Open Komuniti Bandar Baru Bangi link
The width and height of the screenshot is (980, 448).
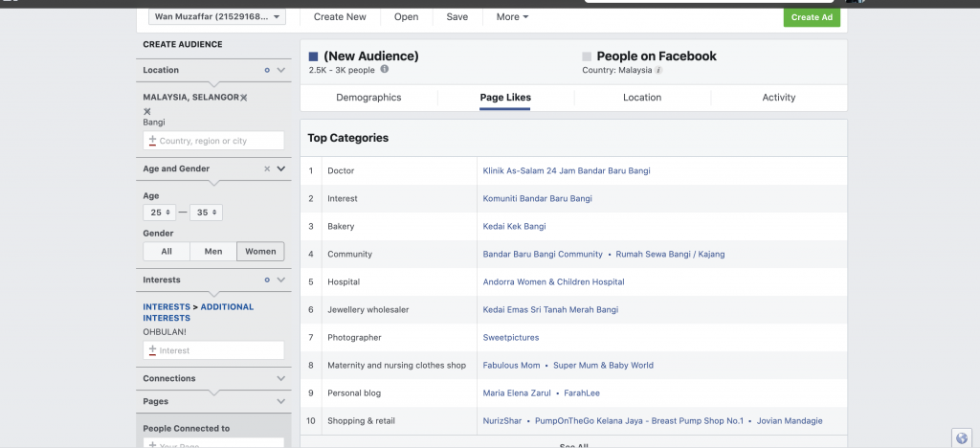click(538, 199)
